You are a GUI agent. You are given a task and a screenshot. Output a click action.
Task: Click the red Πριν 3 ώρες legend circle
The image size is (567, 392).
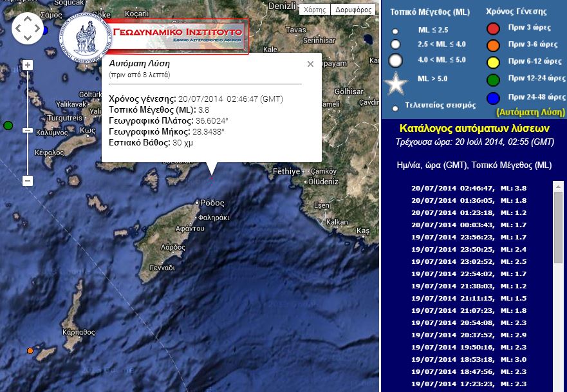pyautogui.click(x=493, y=28)
